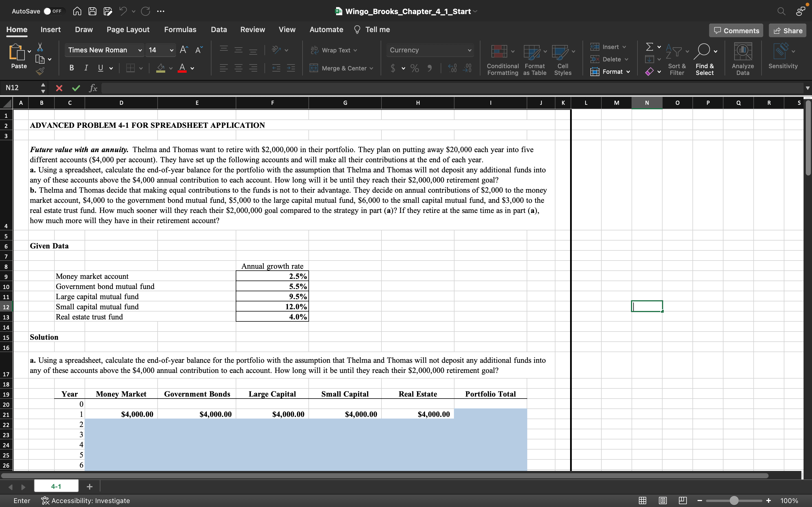
Task: Apply percent style formatting
Action: [415, 68]
